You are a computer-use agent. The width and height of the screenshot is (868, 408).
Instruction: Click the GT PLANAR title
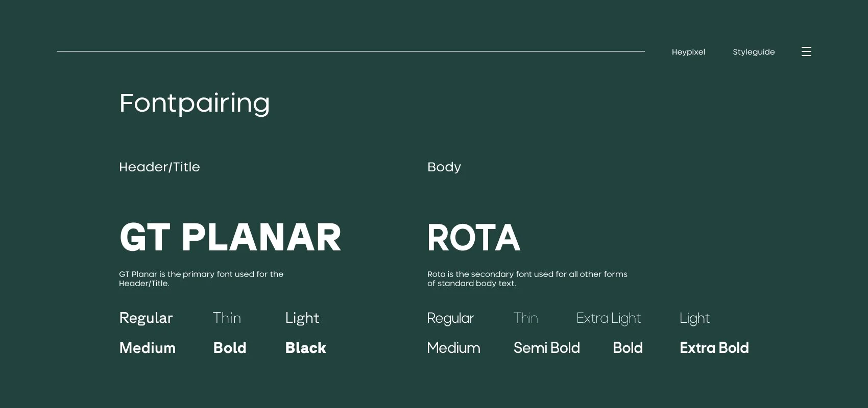tap(230, 237)
